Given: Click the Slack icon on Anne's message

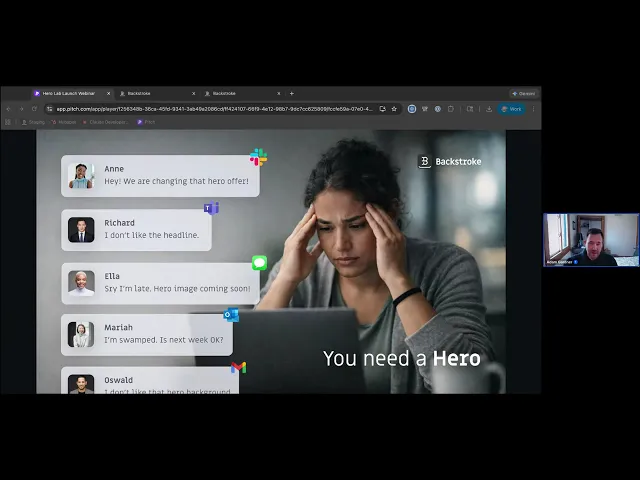Looking at the screenshot, I should pos(258,157).
